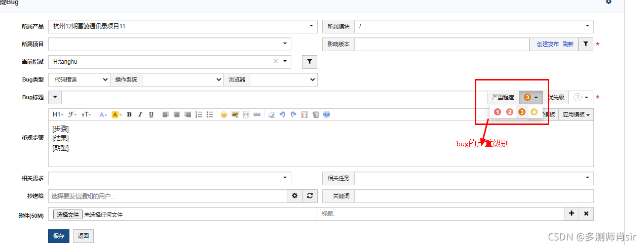Open editor source/paste clipboard icon
The image size is (644, 246).
tap(316, 114)
